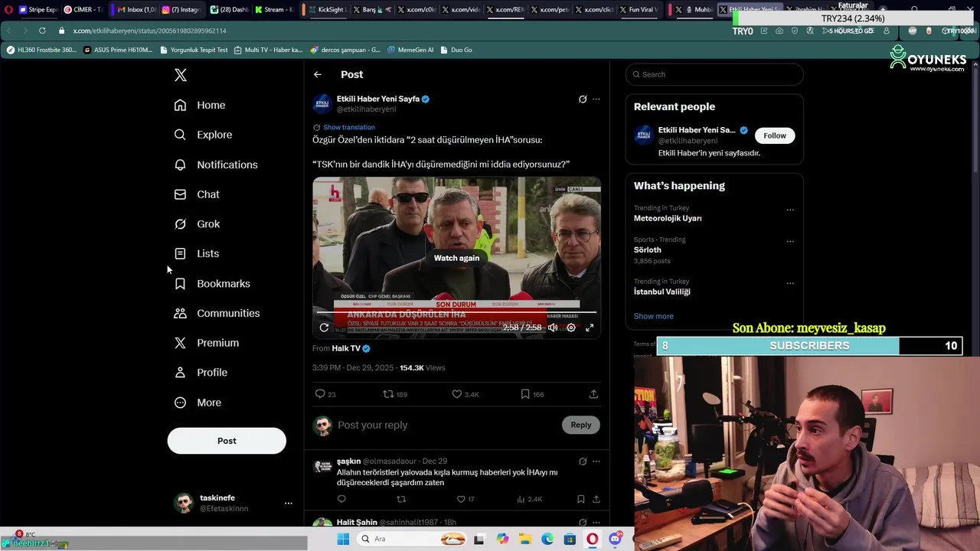Open the Explore page
Viewport: 980px width, 551px height.
(x=203, y=135)
